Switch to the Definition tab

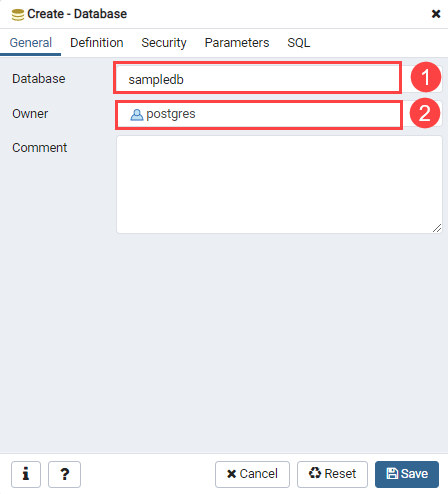click(97, 43)
